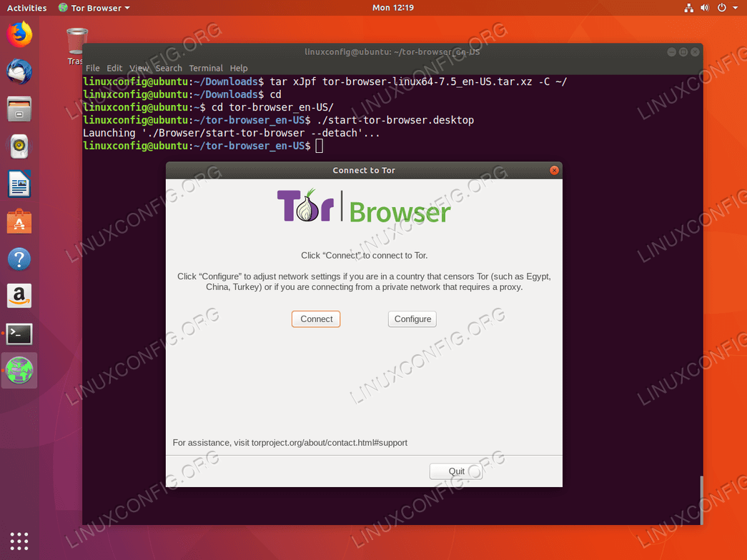Close the terminal window
This screenshot has height=560, width=747.
pos(695,52)
